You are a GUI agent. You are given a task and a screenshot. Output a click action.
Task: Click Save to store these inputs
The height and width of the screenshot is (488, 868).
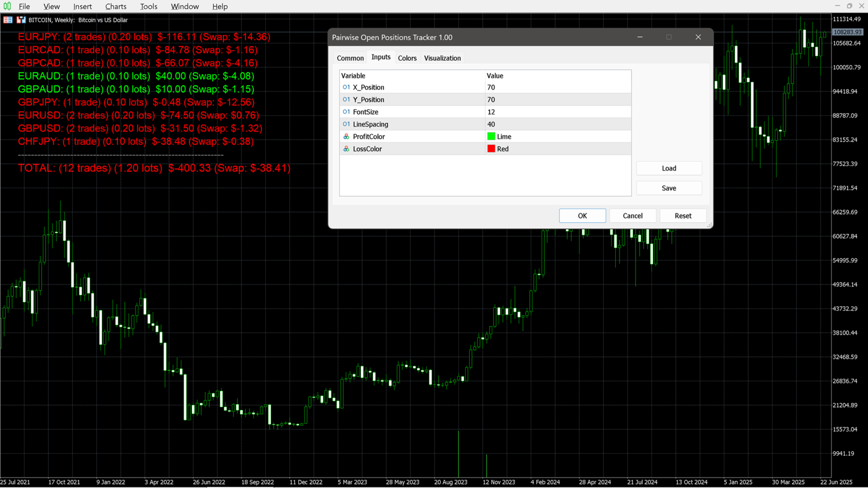[669, 188]
